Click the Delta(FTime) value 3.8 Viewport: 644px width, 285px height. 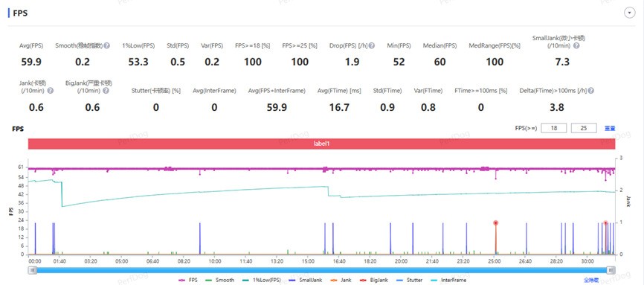(x=556, y=107)
